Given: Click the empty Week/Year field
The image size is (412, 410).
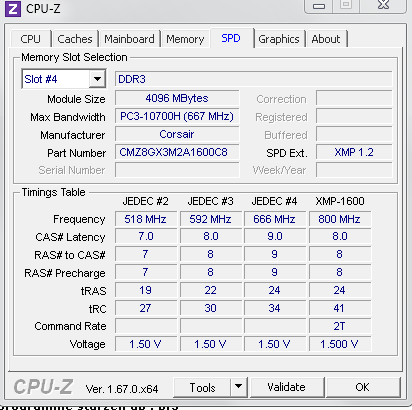Looking at the screenshot, I should pos(354,170).
